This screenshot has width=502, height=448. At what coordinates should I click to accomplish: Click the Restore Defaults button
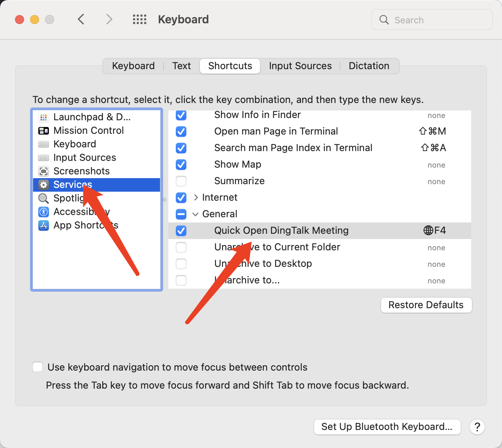pyautogui.click(x=426, y=305)
